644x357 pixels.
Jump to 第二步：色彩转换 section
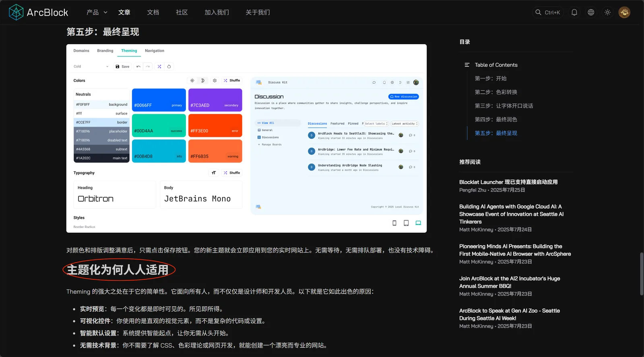pos(496,92)
